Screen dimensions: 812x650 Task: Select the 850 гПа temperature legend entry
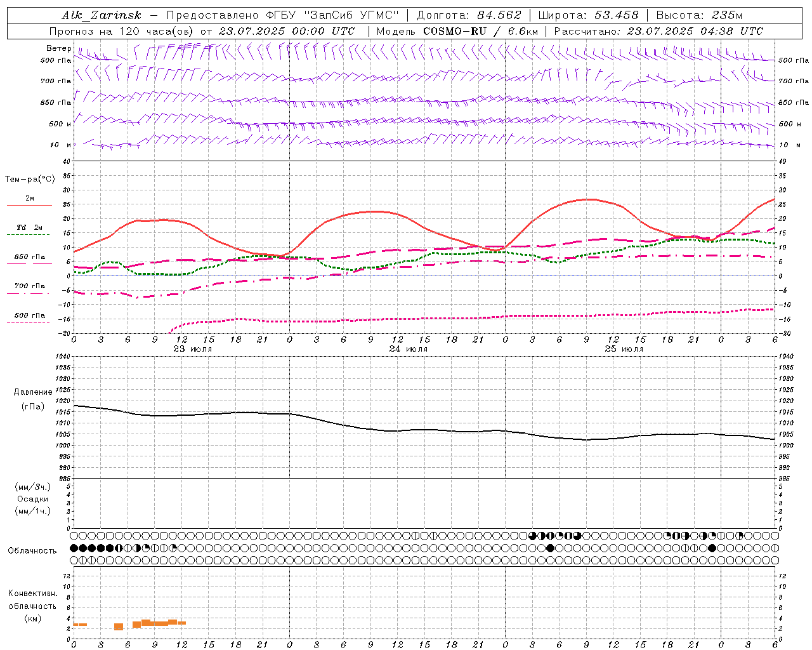pos(30,257)
